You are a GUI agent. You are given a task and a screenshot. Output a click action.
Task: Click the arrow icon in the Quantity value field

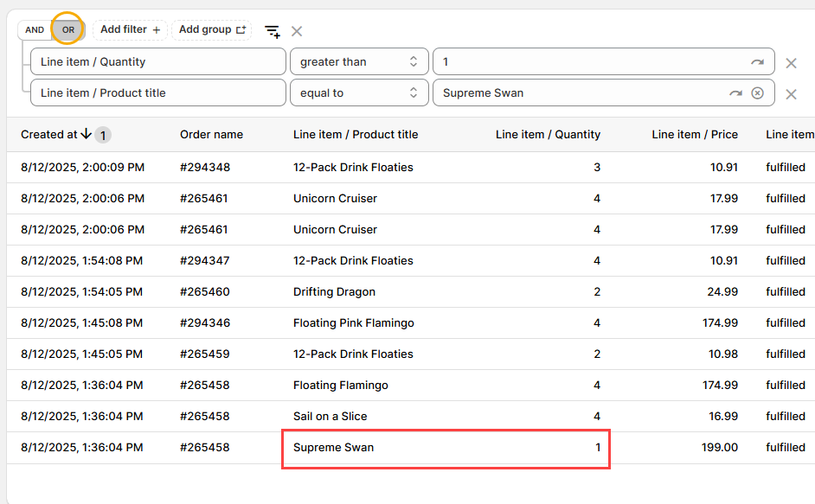(x=757, y=62)
